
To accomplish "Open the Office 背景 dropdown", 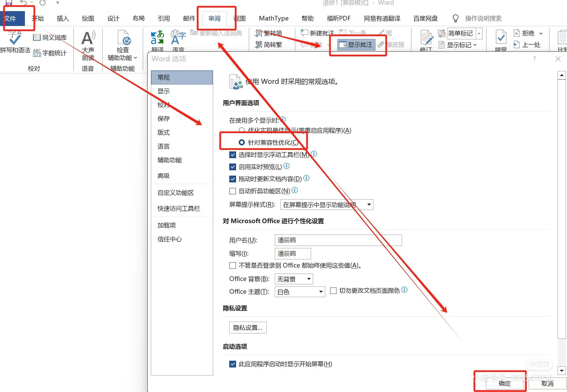I will coord(294,279).
